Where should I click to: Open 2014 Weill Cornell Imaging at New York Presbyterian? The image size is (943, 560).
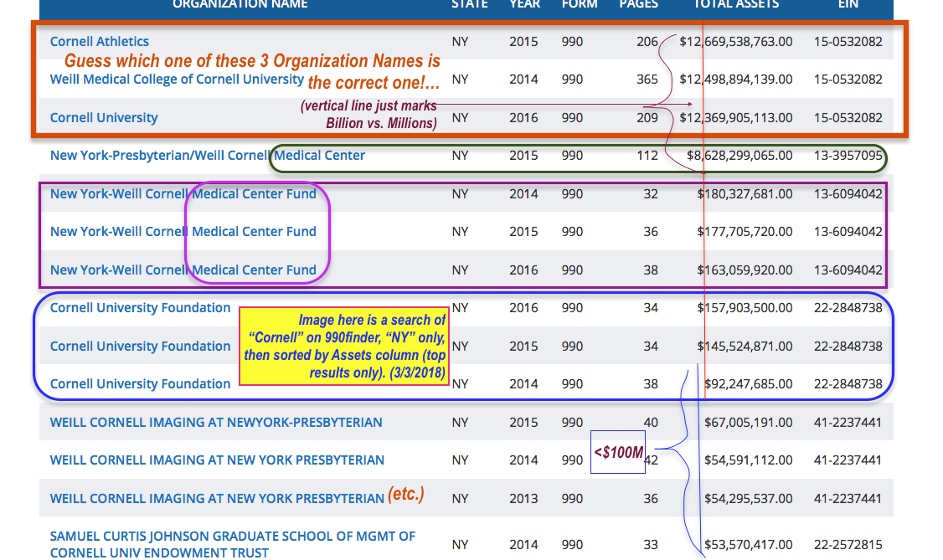click(x=217, y=460)
